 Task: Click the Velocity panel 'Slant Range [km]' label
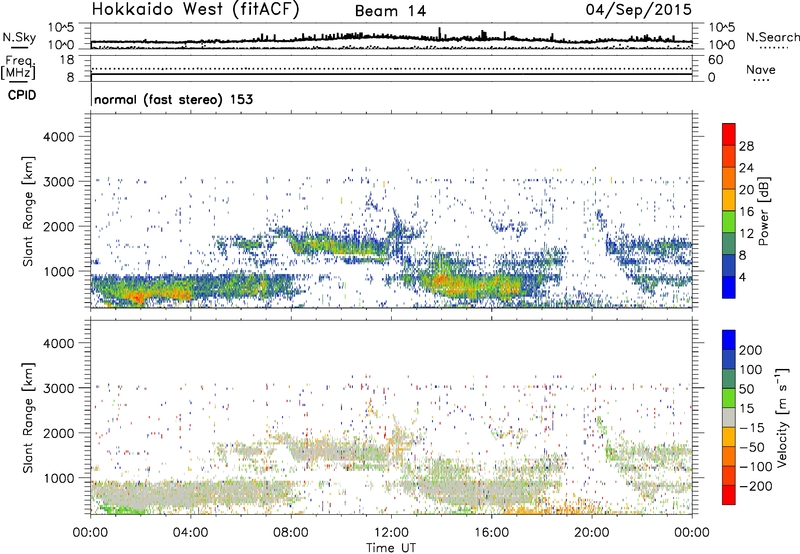29,418
